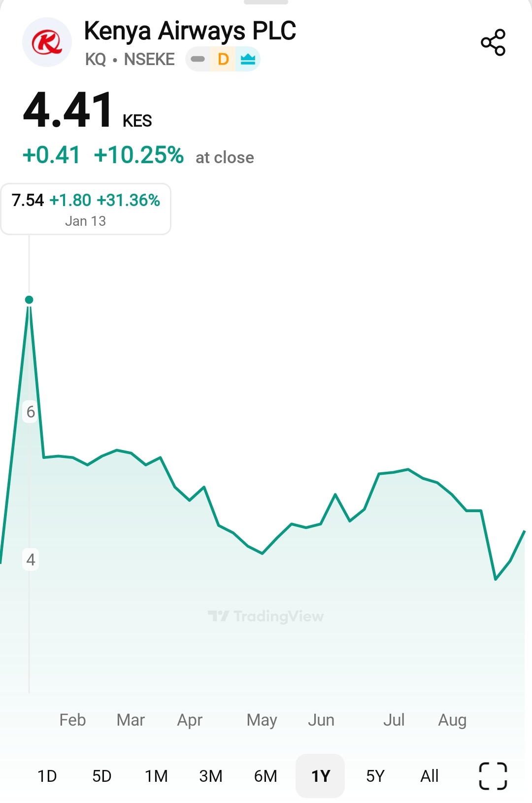This screenshot has width=532, height=803.
Task: Switch chart to 3M range
Action: pos(211,776)
